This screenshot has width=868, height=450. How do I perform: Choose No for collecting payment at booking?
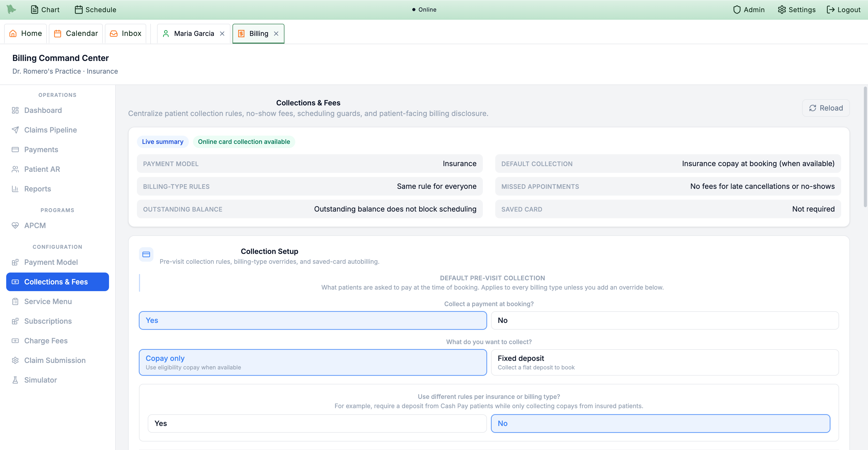click(664, 320)
